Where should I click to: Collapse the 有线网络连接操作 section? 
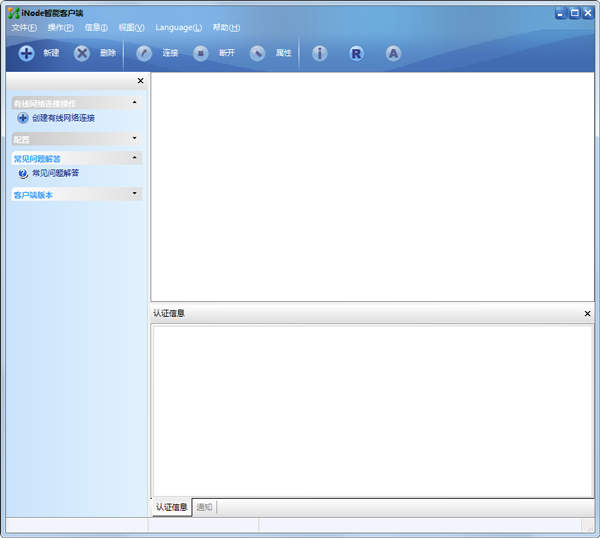[134, 102]
